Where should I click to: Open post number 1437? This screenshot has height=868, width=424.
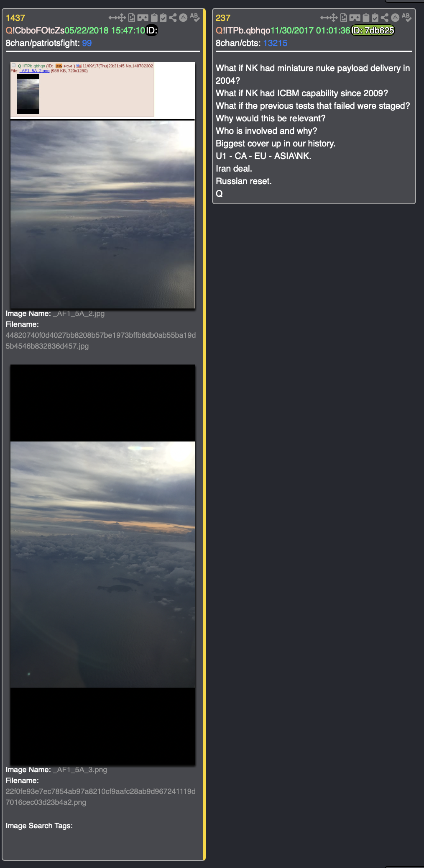point(15,18)
